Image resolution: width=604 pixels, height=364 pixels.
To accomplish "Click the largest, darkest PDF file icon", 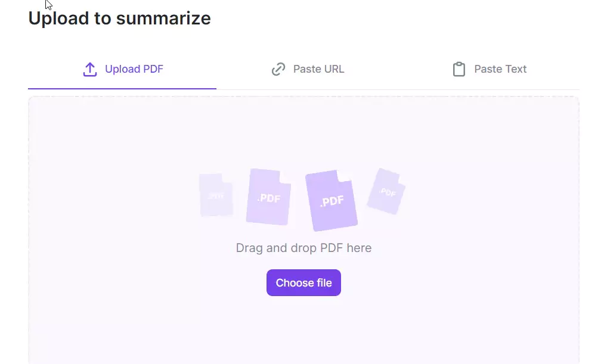I will click(332, 200).
